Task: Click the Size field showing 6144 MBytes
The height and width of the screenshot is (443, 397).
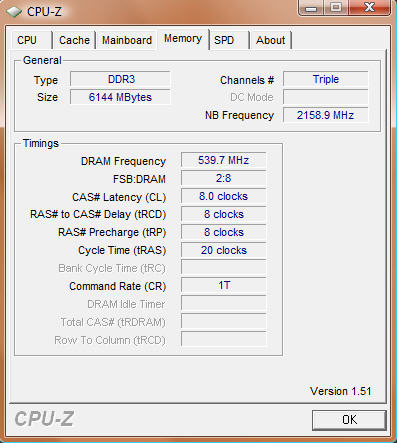Action: [120, 97]
